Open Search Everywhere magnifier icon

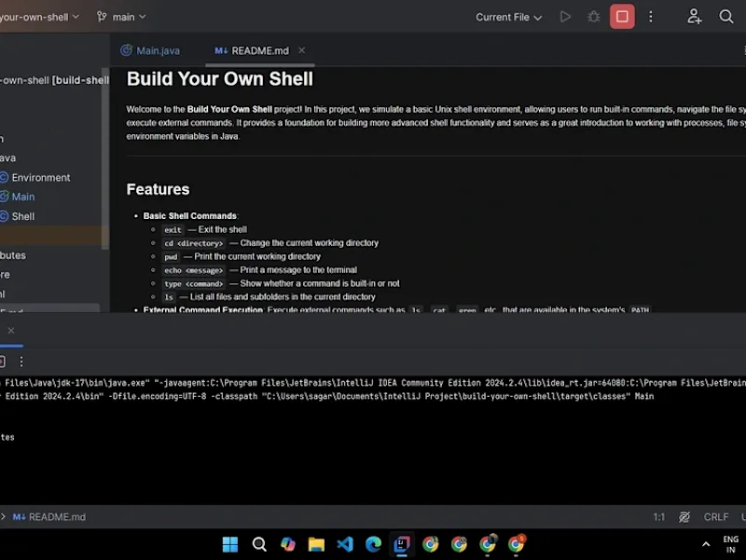(x=725, y=17)
